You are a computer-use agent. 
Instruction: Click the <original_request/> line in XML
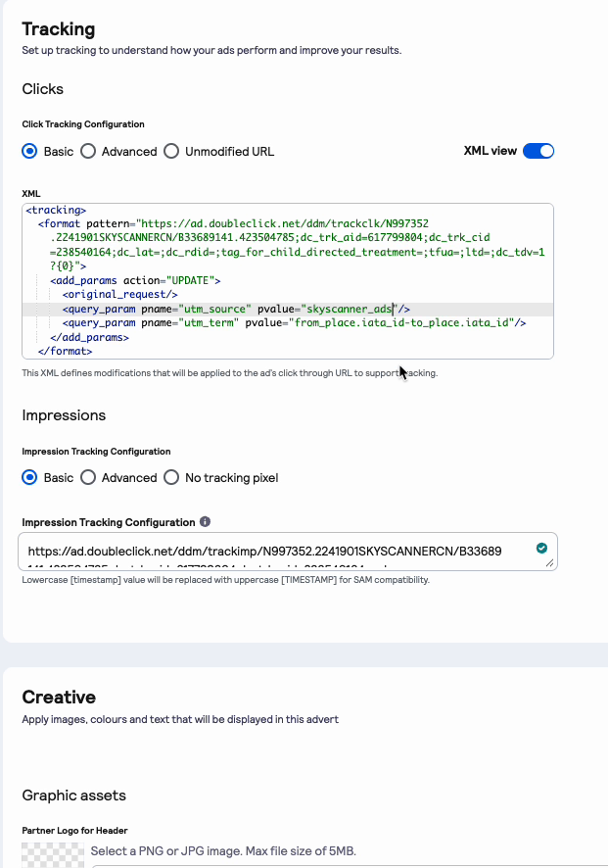pos(120,295)
